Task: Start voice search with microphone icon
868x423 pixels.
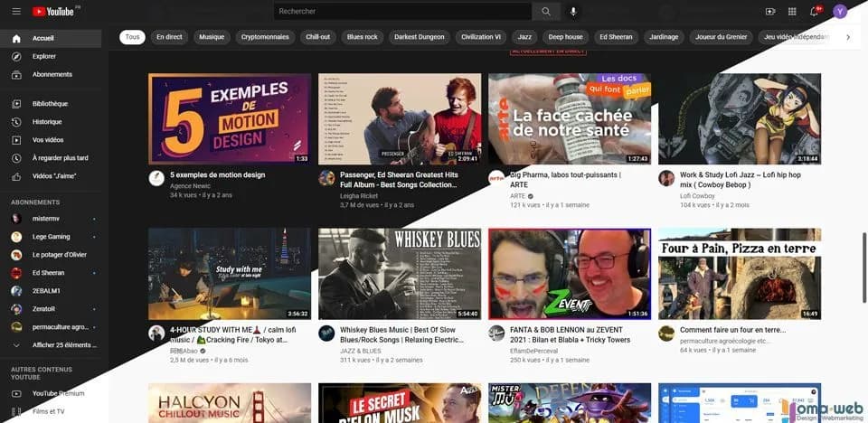Action: [573, 11]
